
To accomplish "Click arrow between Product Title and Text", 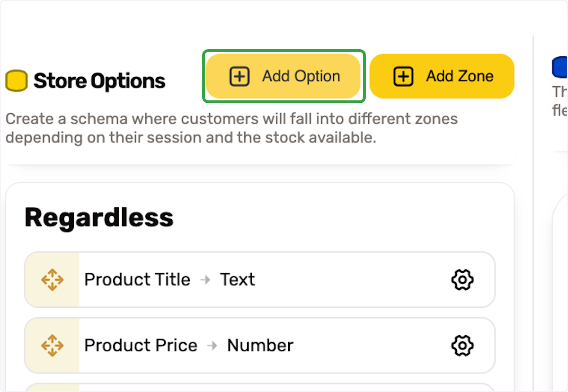I will (205, 280).
